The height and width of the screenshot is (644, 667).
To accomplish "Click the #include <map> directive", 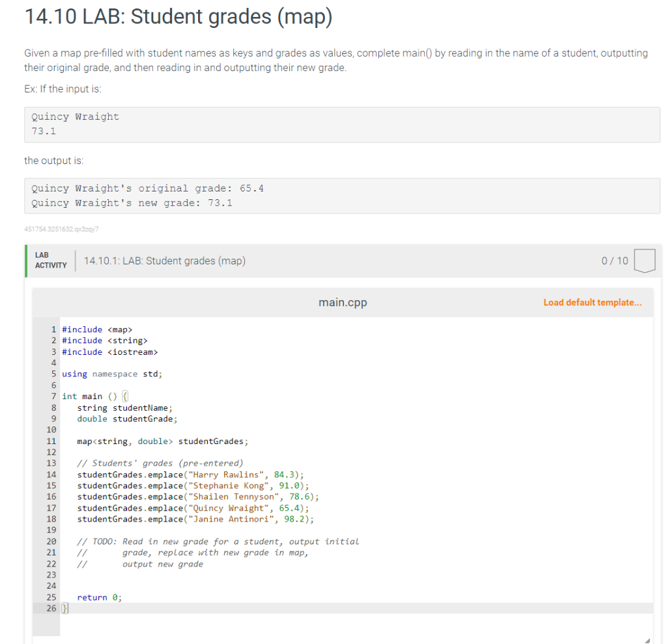I will point(96,329).
